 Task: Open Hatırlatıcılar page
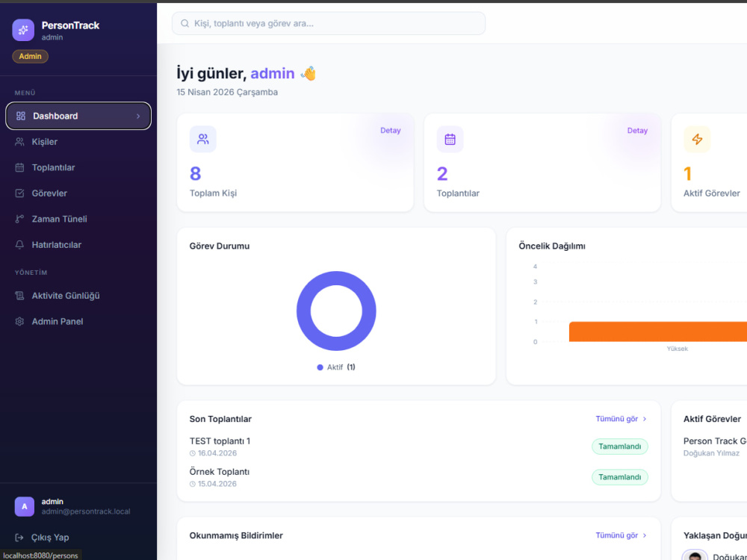[78, 244]
